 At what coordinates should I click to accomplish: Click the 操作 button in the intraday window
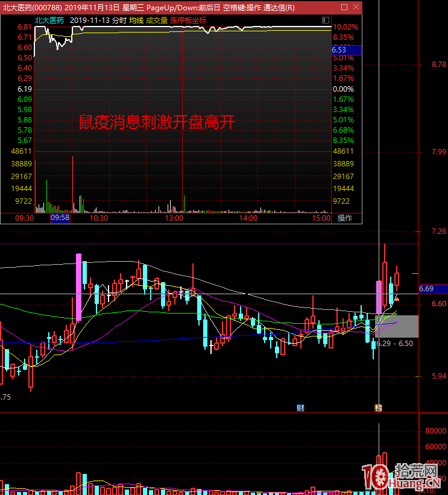click(345, 218)
